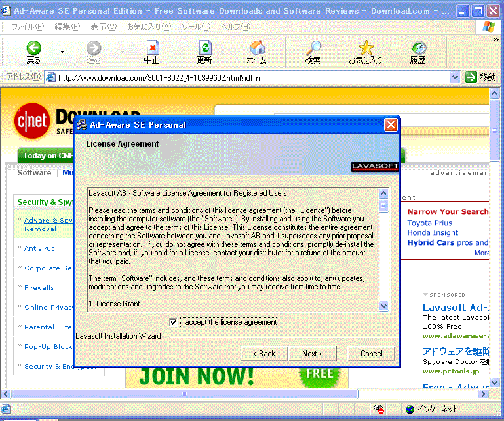Click the Lavasoft Ad-Aware sponsored link
Screen dimensions: 504x421
456,308
